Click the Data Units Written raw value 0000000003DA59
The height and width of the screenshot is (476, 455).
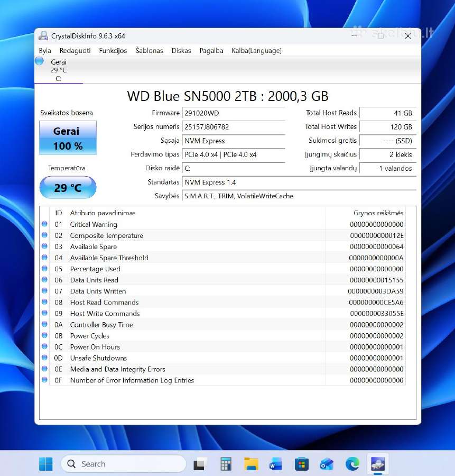[376, 291]
